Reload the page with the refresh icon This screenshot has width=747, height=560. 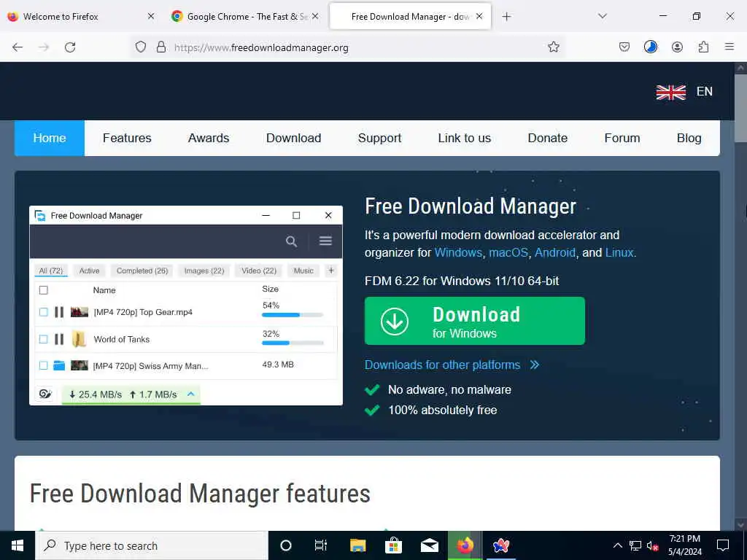coord(70,47)
